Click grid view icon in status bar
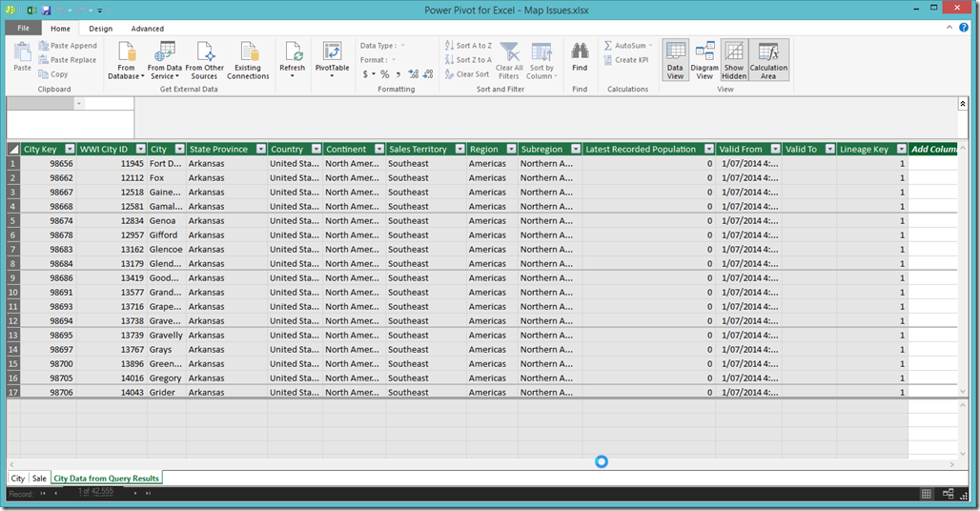This screenshot has width=980, height=511. [927, 494]
